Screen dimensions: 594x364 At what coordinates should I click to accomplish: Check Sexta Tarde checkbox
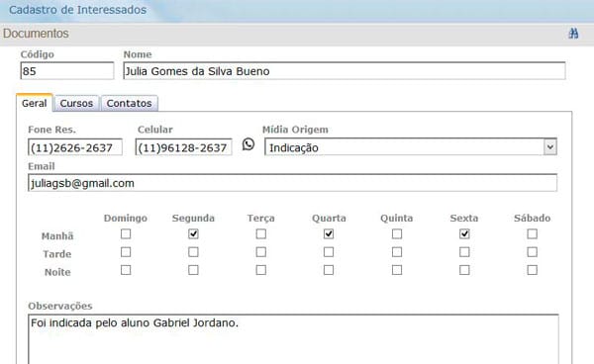coord(464,252)
